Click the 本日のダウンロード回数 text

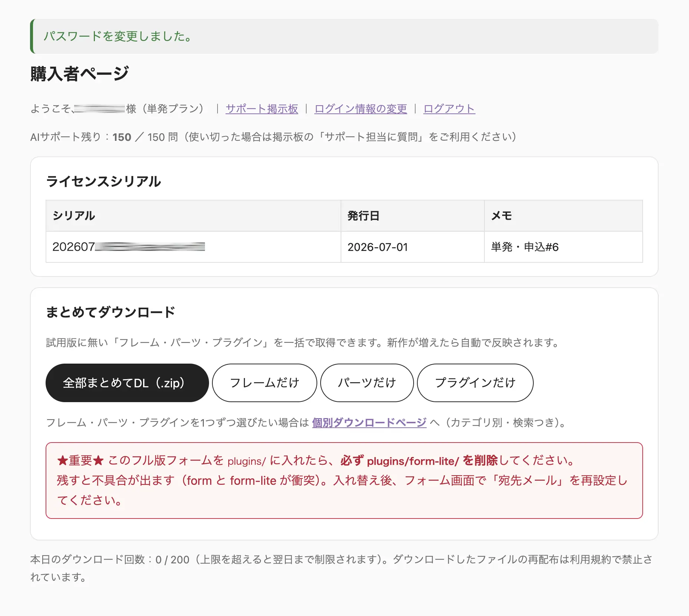point(341,568)
